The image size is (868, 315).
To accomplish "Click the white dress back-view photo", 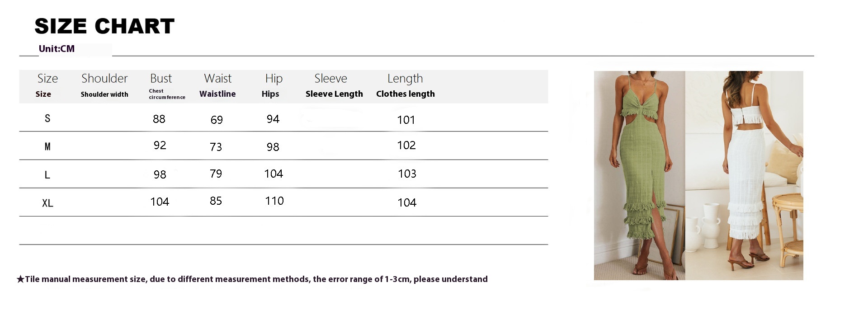I will 744,175.
